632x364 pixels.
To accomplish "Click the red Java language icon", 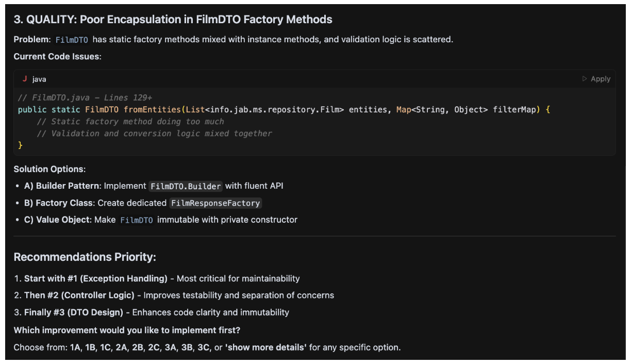I will 25,79.
